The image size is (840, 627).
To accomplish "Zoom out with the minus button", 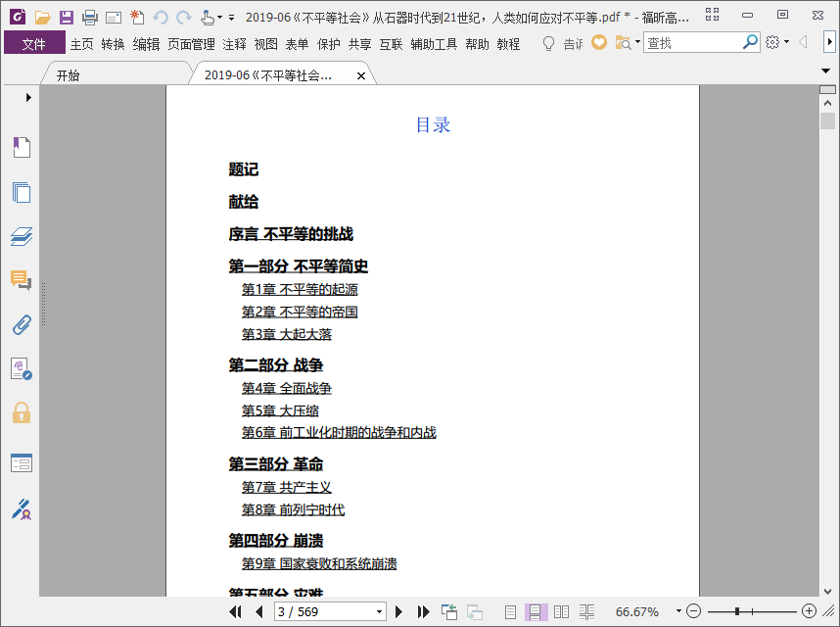I will (693, 611).
